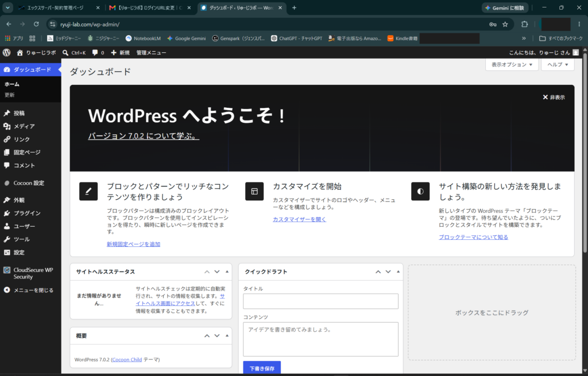Open the Google Gemini bookmark

(x=187, y=38)
